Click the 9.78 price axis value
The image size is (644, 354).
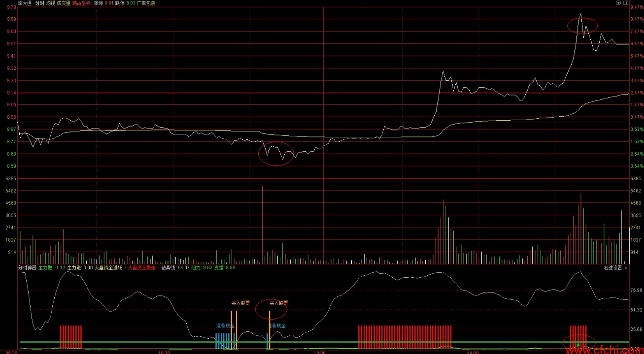[11, 7]
